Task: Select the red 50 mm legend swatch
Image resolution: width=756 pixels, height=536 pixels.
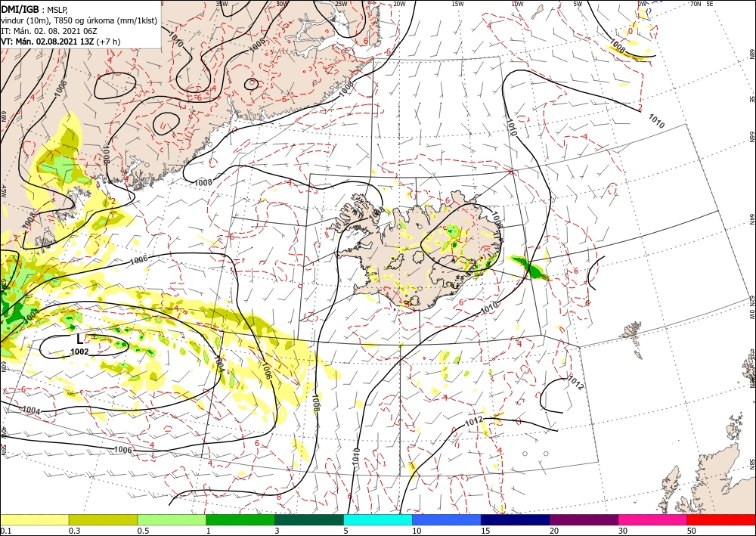Action: [x=721, y=519]
